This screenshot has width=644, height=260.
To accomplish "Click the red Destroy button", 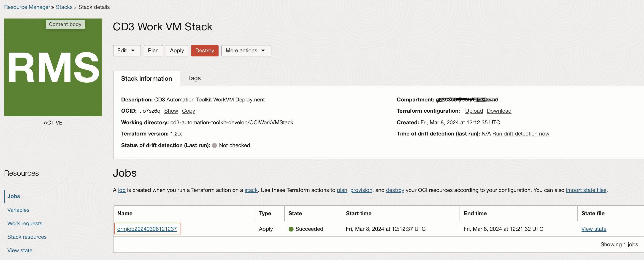I will tap(204, 51).
